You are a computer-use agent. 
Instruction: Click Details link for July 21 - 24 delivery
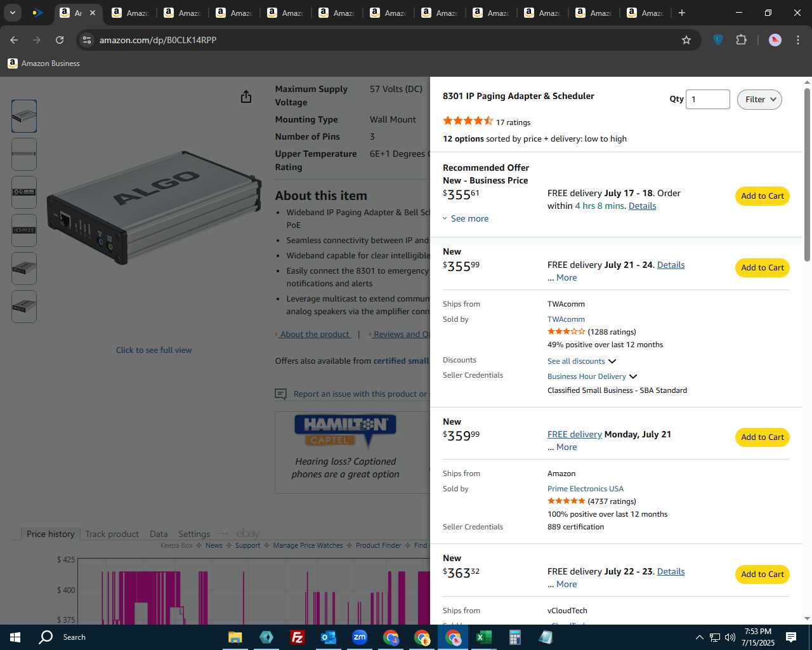(x=671, y=265)
